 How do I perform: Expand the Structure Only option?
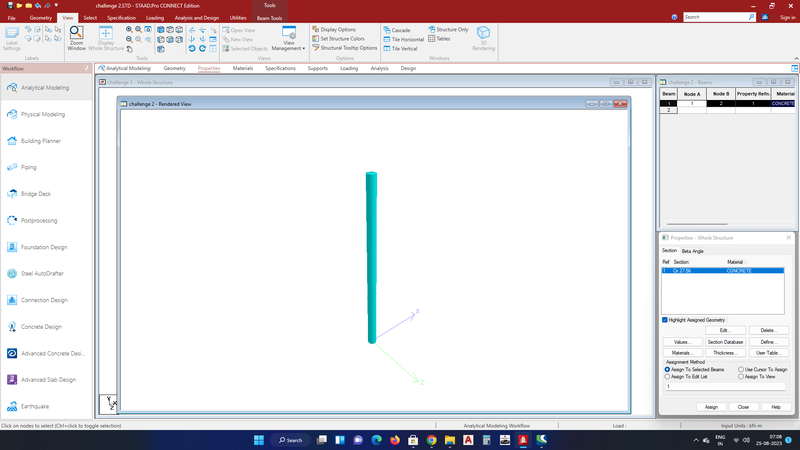pos(448,30)
